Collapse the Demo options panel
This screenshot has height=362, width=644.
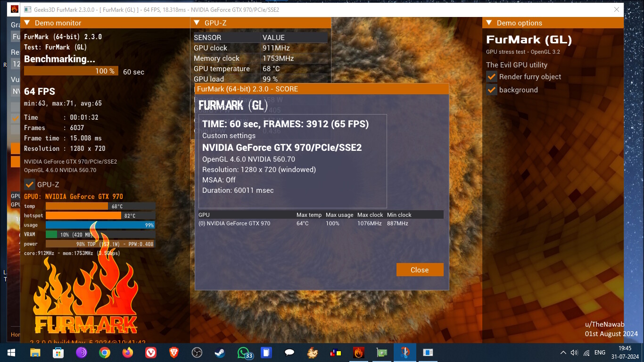489,23
